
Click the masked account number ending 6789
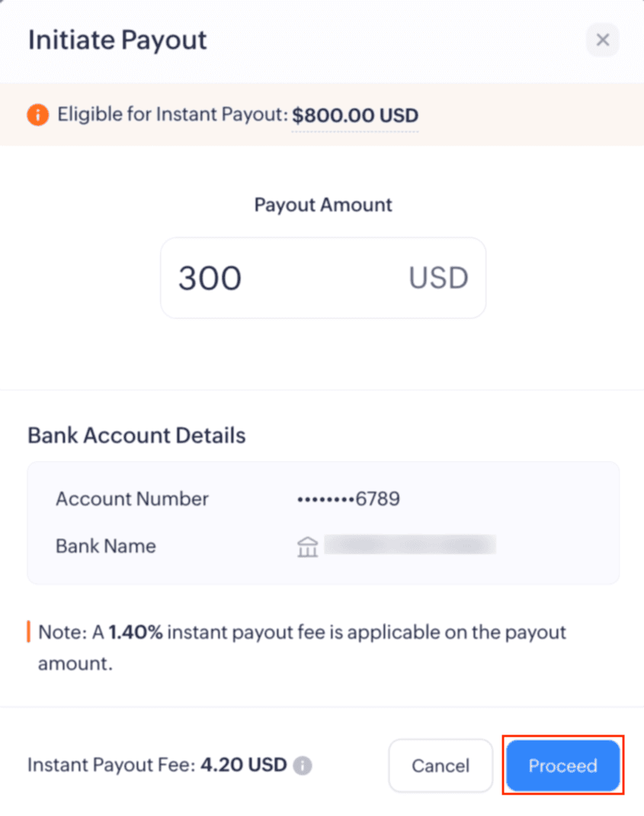[348, 499]
